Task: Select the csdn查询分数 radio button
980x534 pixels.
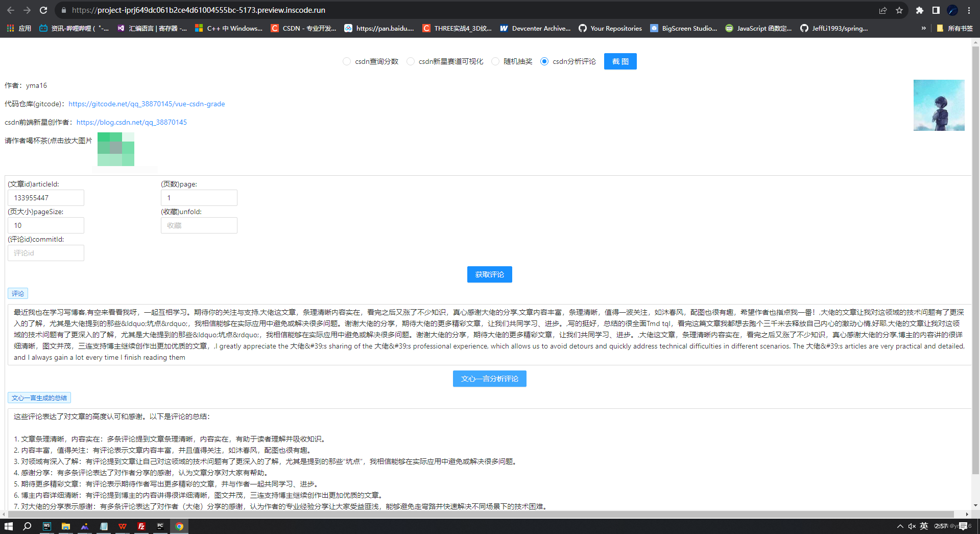Action: pyautogui.click(x=347, y=61)
